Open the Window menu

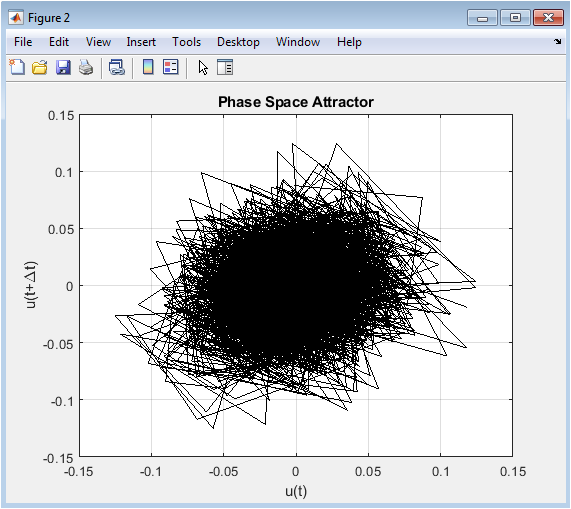coord(298,42)
